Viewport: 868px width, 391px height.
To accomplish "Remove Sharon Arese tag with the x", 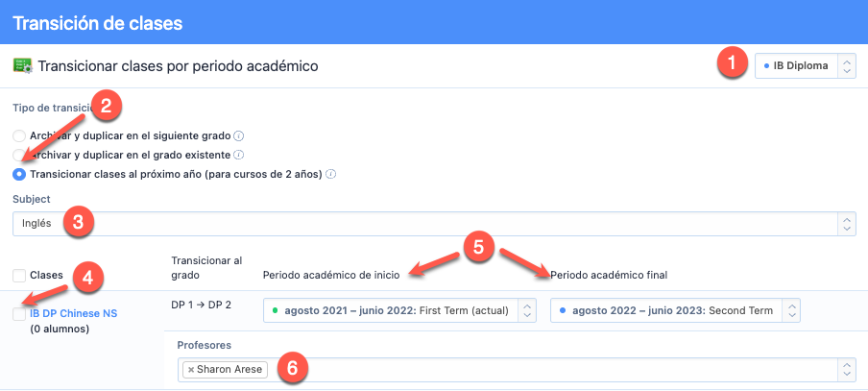I will [191, 370].
